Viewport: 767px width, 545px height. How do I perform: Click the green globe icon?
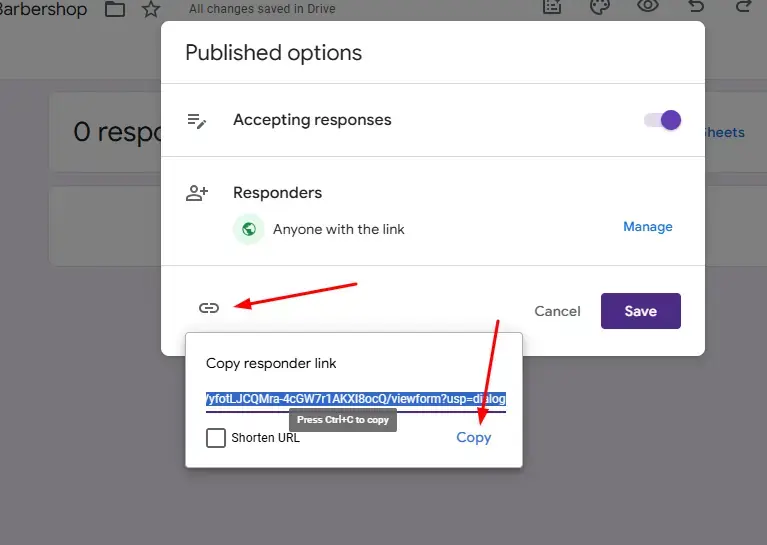click(x=249, y=229)
